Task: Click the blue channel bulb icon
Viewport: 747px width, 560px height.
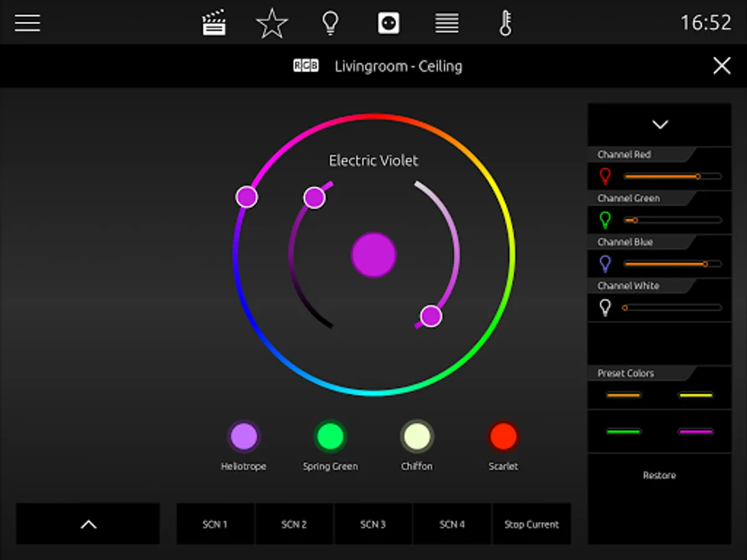Action: point(605,264)
